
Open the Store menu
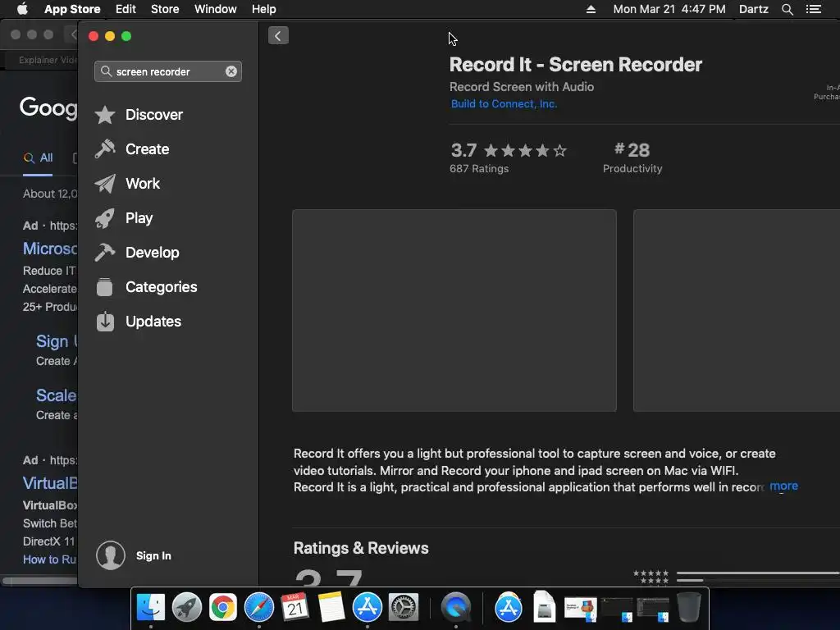pyautogui.click(x=165, y=9)
